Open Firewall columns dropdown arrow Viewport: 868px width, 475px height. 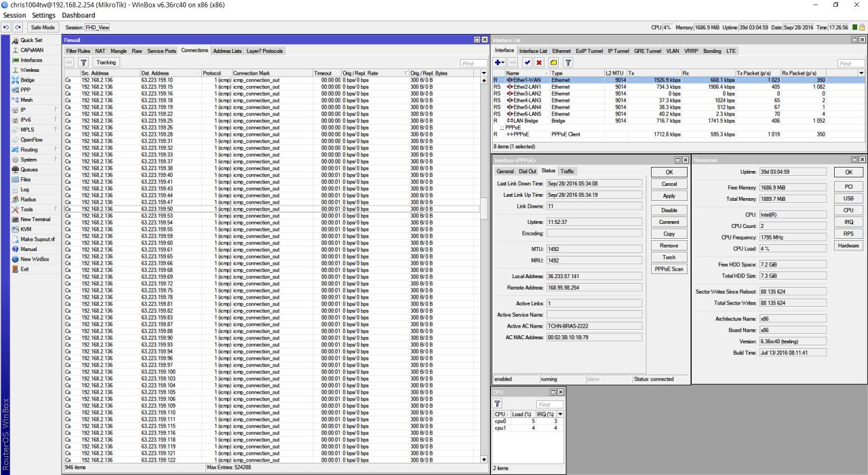tap(484, 73)
